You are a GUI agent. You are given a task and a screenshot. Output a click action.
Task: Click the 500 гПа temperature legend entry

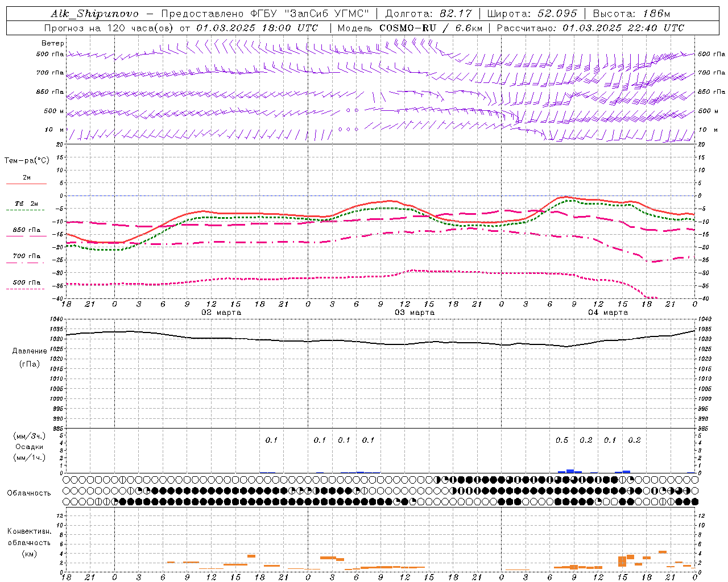[x=27, y=282]
